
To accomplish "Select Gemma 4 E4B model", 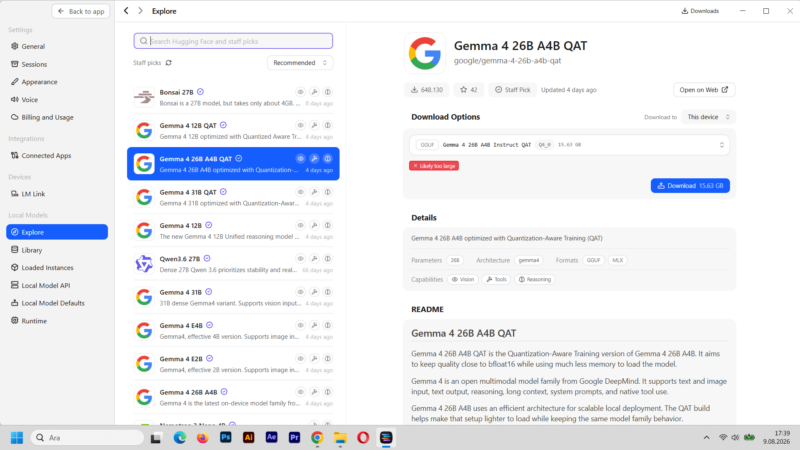I will point(233,331).
